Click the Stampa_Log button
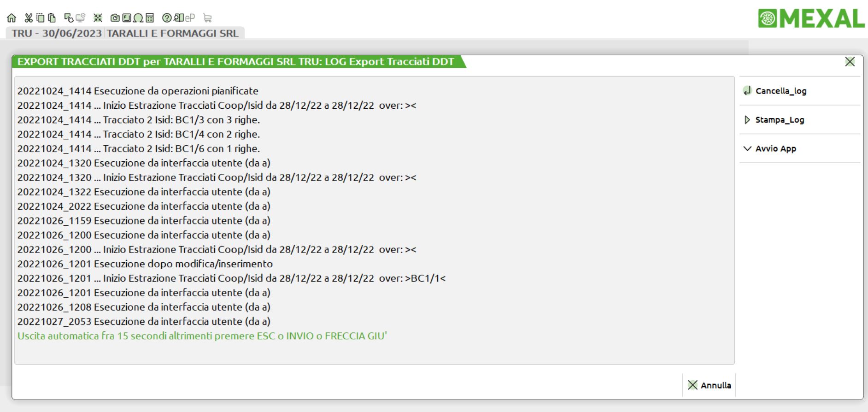 [779, 120]
